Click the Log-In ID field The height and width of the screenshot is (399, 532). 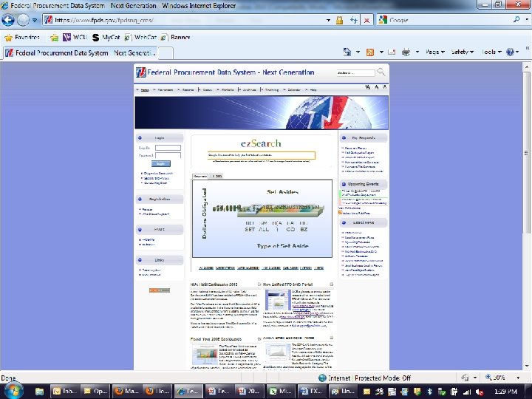[x=168, y=148]
